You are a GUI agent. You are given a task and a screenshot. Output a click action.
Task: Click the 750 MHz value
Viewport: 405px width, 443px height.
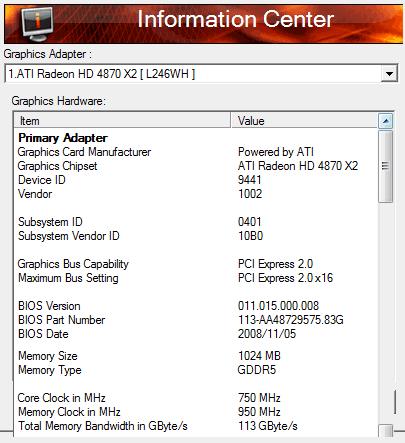click(259, 398)
